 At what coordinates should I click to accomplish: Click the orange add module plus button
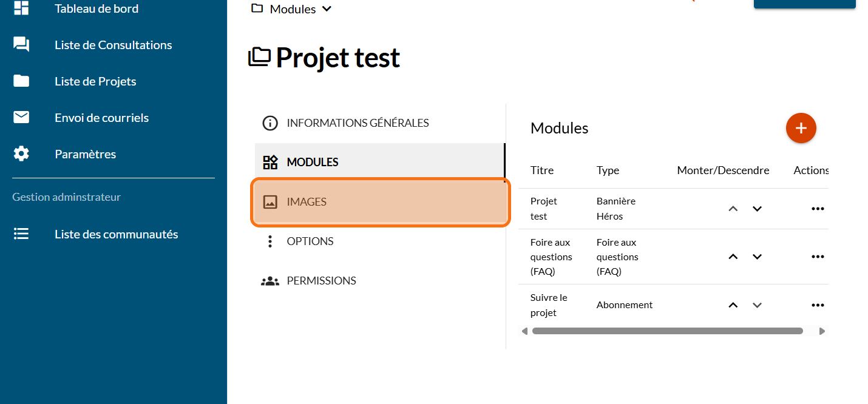click(801, 128)
